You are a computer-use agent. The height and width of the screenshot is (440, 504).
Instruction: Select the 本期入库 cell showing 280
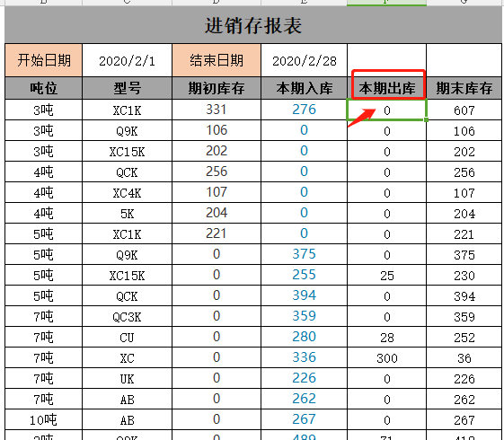click(x=304, y=337)
